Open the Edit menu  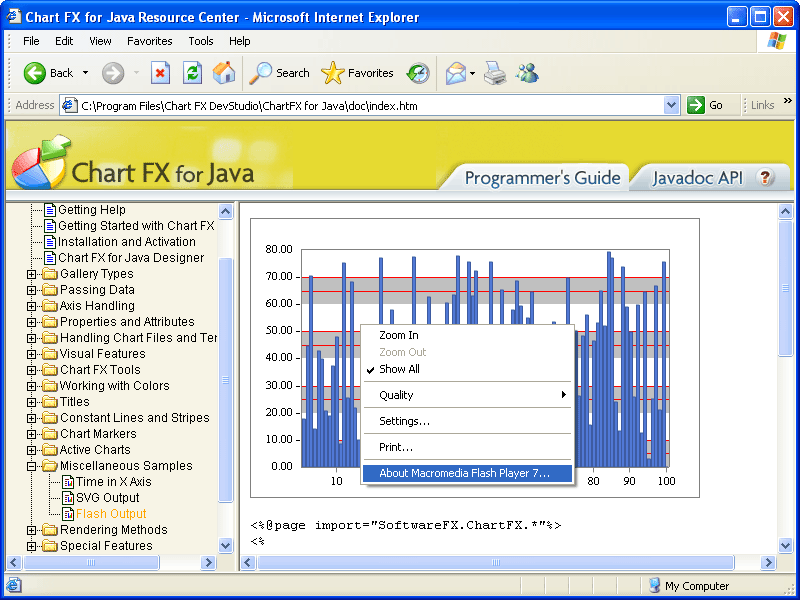pyautogui.click(x=64, y=41)
